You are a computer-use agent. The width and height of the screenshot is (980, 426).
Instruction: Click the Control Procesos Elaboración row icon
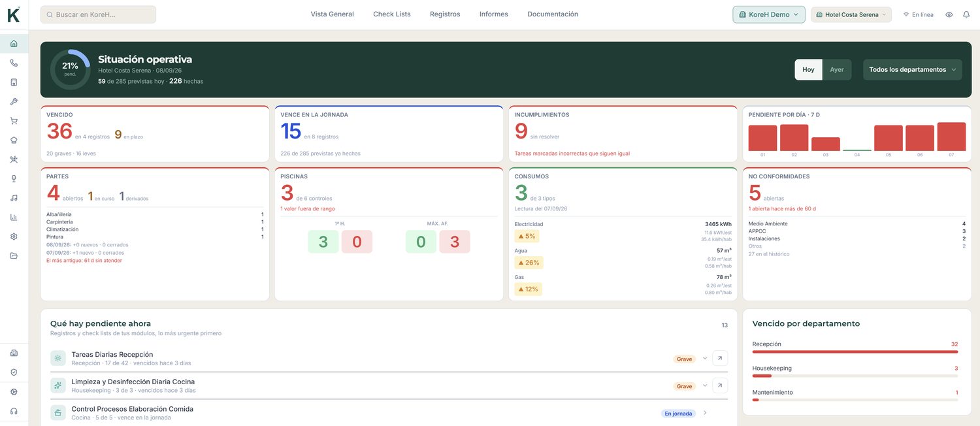tap(58, 413)
